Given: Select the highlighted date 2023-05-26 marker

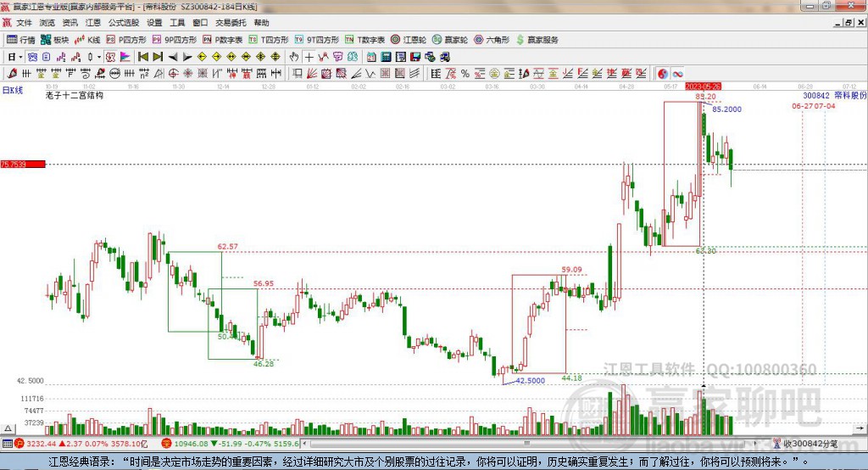Looking at the screenshot, I should tap(703, 87).
